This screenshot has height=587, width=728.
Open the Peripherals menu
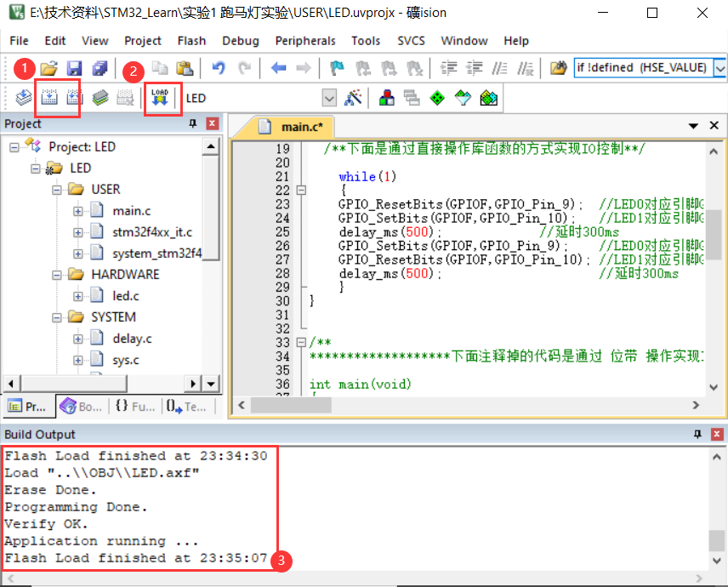(304, 41)
